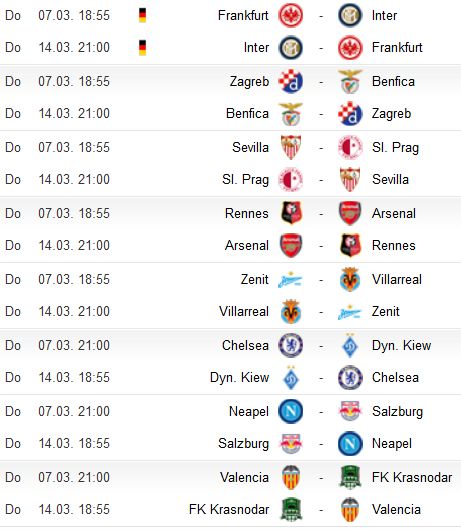Click Salzburg crest in the 14.03. home match
The image size is (461, 530).
(290, 443)
